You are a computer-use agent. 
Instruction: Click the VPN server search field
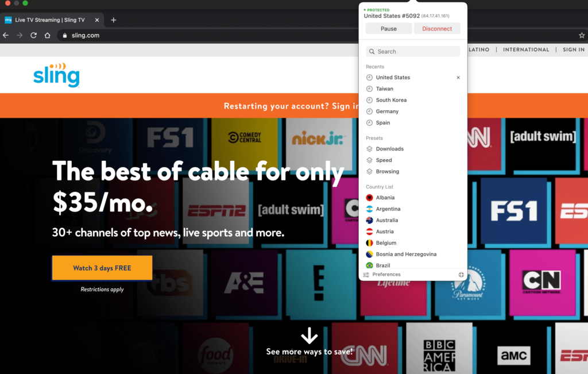click(x=413, y=51)
